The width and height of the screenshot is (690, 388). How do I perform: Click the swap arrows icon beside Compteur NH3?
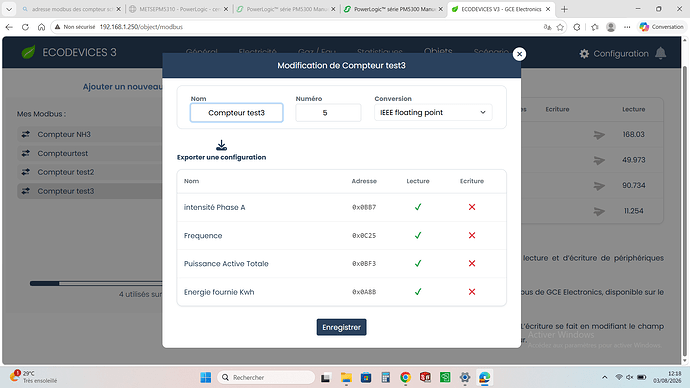coord(26,134)
